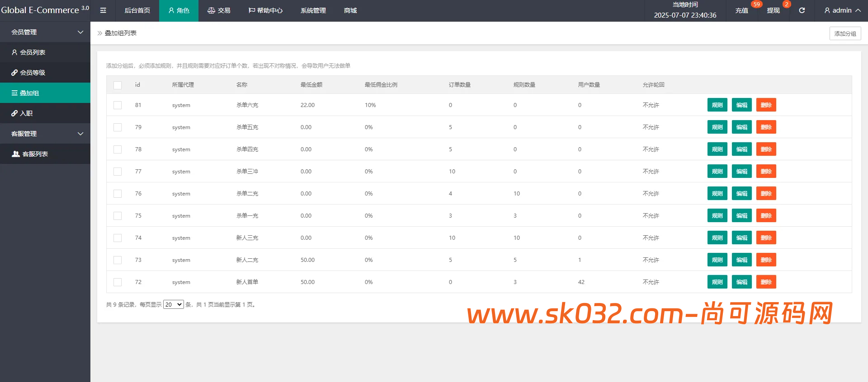Screen dimensions: 868x382
Task: Click the 规则数量 column header
Action: coord(524,84)
